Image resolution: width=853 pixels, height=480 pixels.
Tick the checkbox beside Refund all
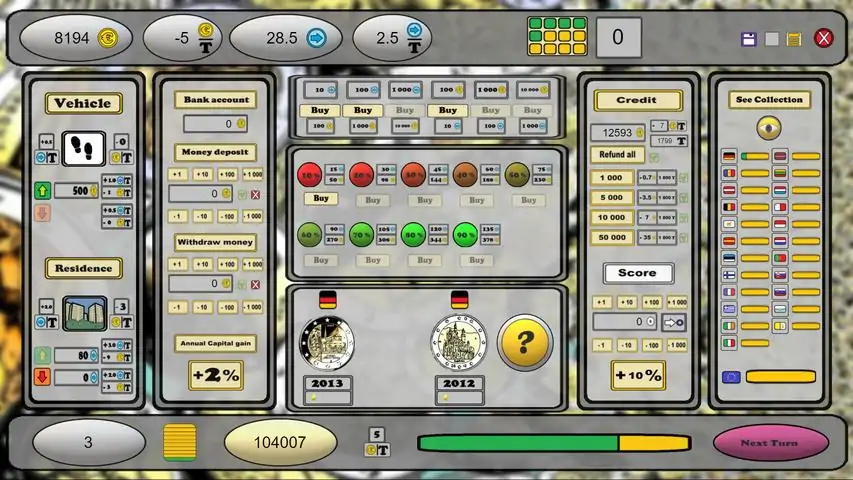click(654, 156)
